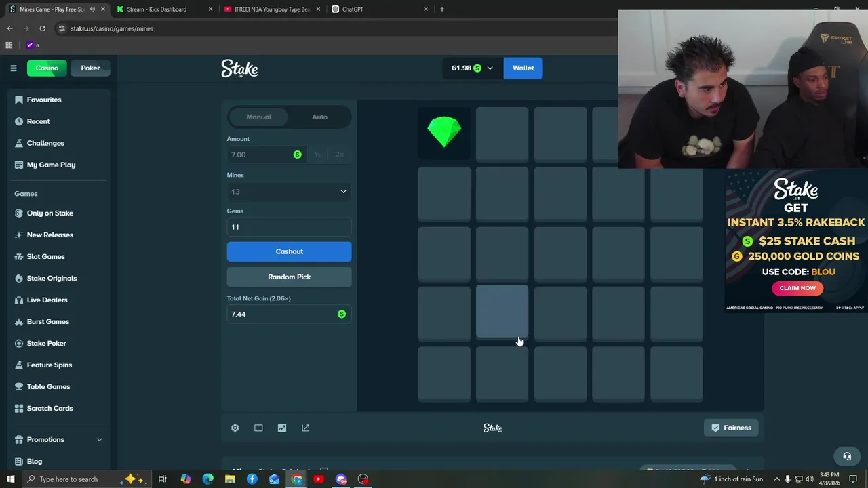Click the revealed green gem tile
868x488 pixels.
(444, 134)
